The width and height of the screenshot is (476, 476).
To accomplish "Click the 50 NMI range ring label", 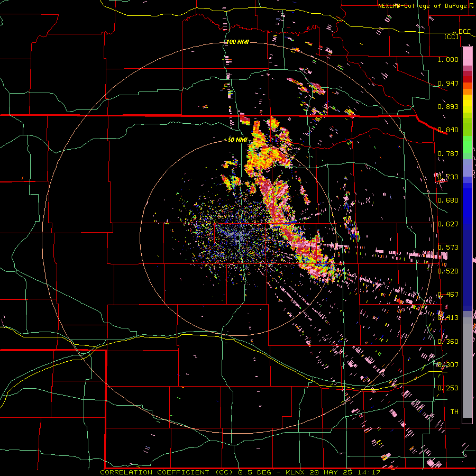I will coord(237,140).
